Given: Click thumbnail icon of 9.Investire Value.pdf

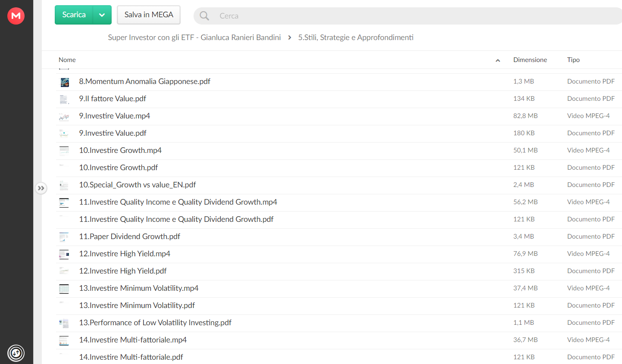Looking at the screenshot, I should click(64, 134).
